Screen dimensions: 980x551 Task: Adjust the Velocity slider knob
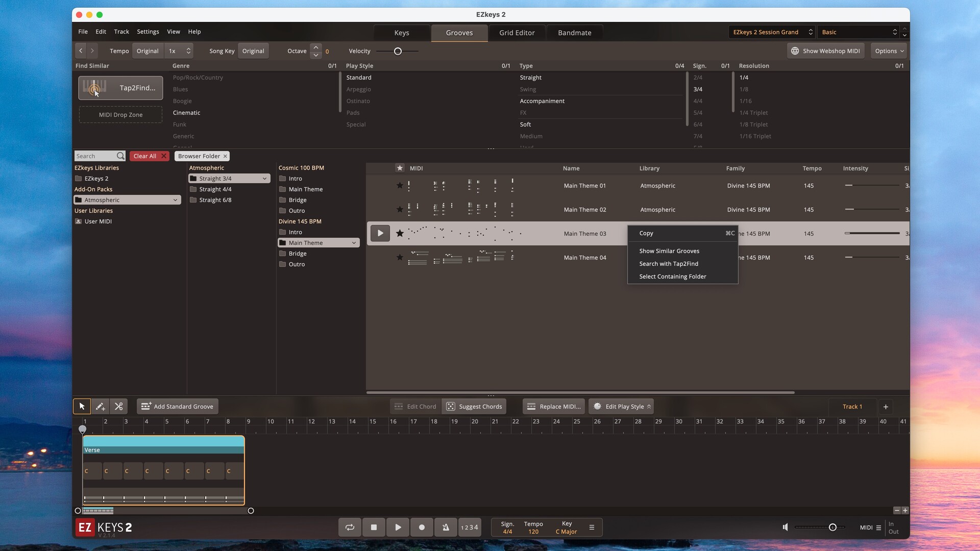tap(398, 51)
